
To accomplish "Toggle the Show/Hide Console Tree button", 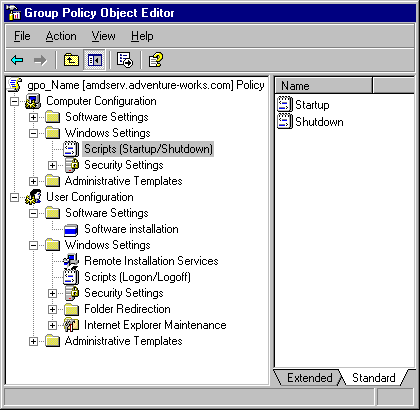I will coord(94,60).
